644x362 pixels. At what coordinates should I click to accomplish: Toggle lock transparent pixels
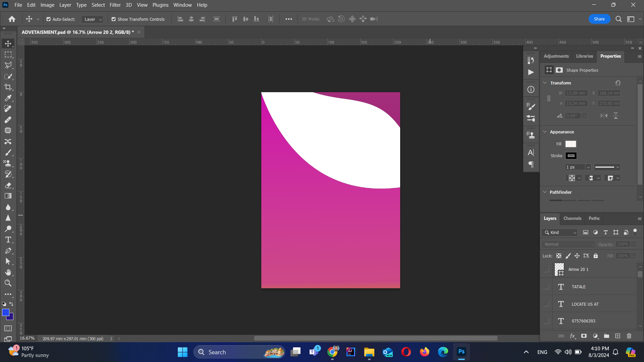559,256
